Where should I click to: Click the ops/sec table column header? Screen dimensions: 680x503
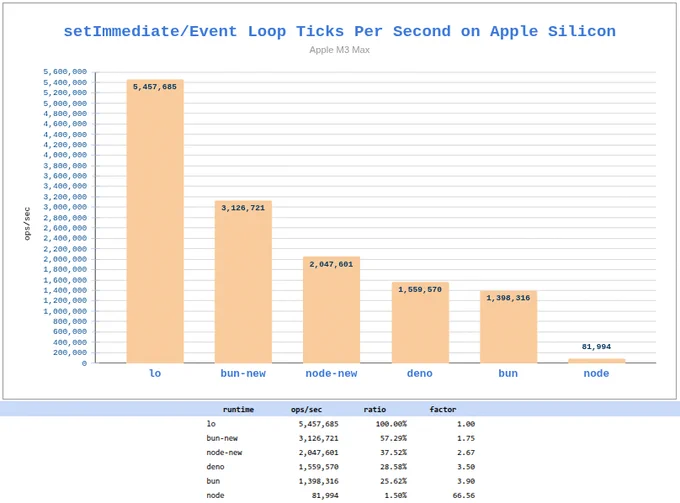306,409
